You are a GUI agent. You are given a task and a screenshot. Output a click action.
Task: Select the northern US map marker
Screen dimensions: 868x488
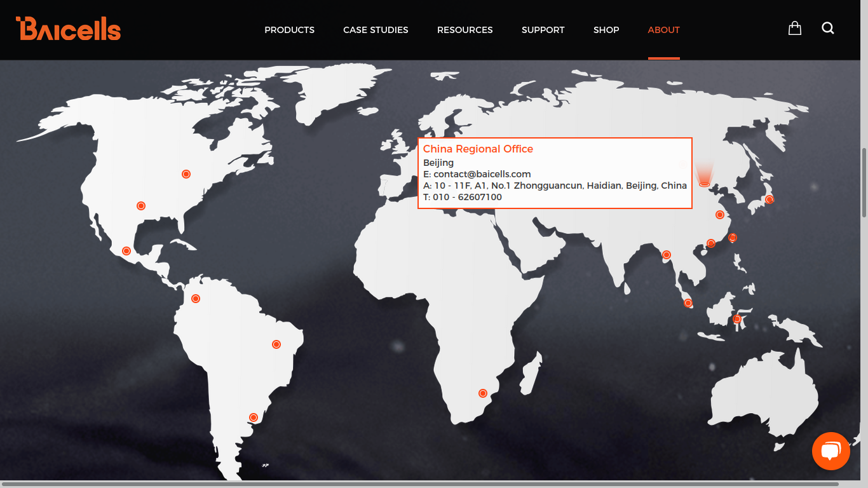click(186, 174)
